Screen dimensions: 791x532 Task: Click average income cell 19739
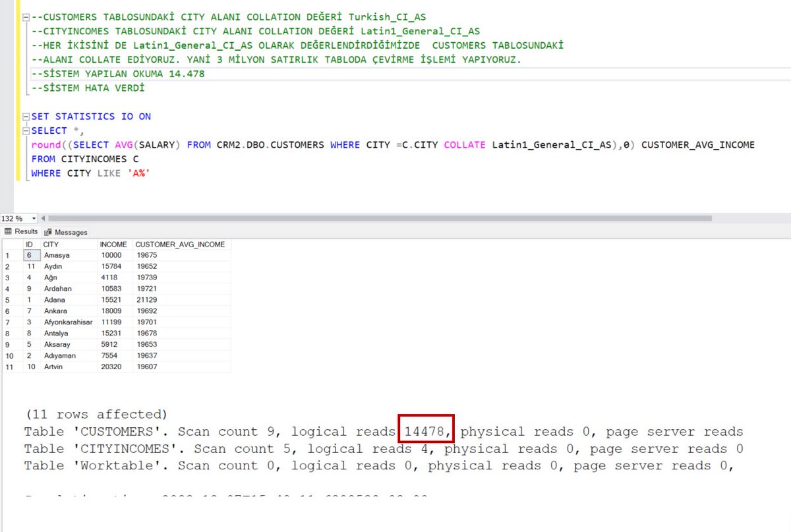click(181, 278)
